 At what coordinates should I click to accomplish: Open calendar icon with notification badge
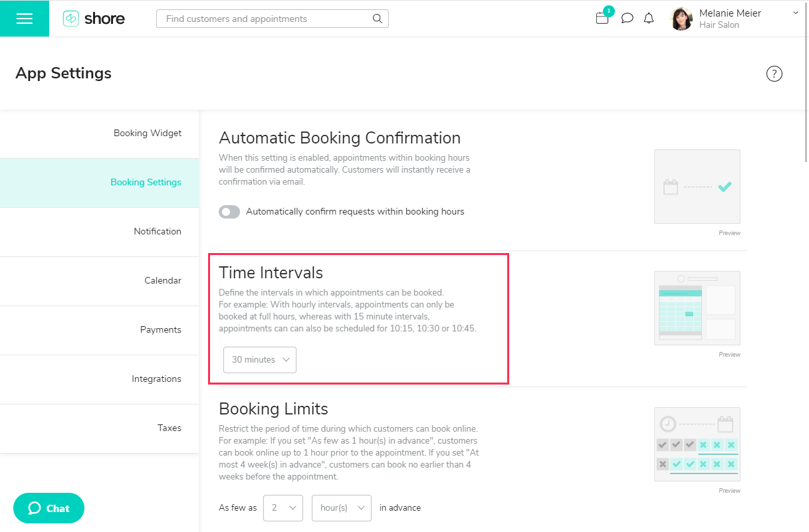[x=602, y=18]
